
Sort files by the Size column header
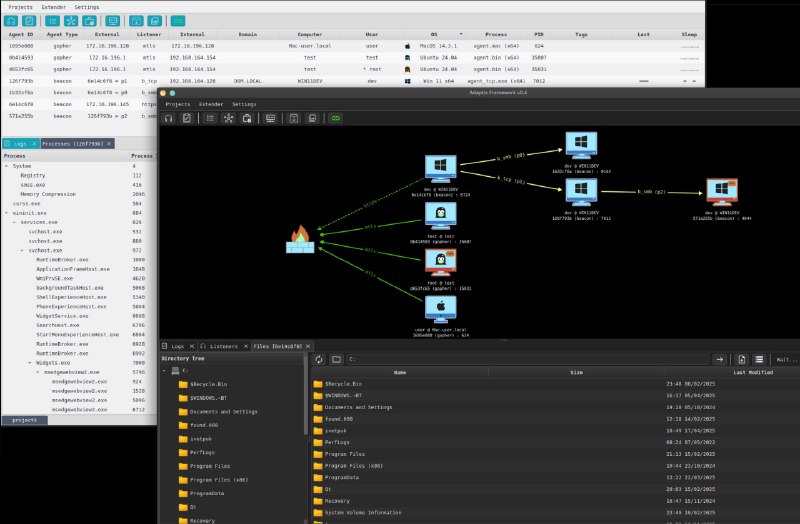tap(577, 372)
